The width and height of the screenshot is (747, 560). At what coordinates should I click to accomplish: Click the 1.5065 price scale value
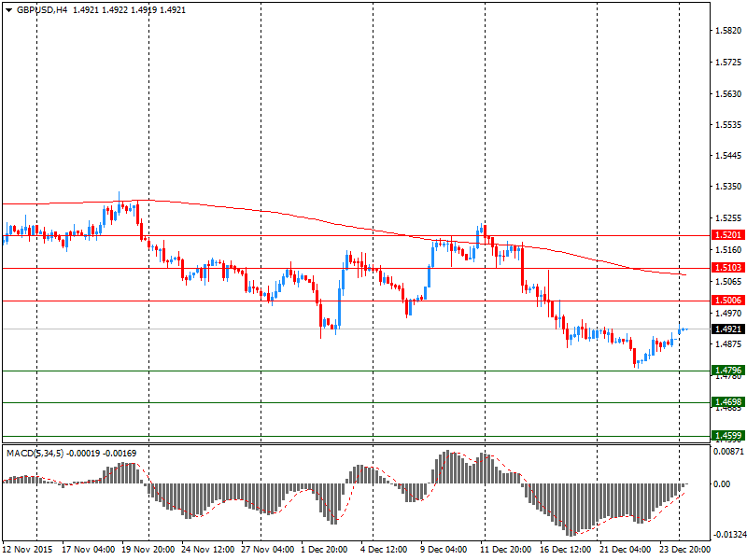click(x=729, y=282)
